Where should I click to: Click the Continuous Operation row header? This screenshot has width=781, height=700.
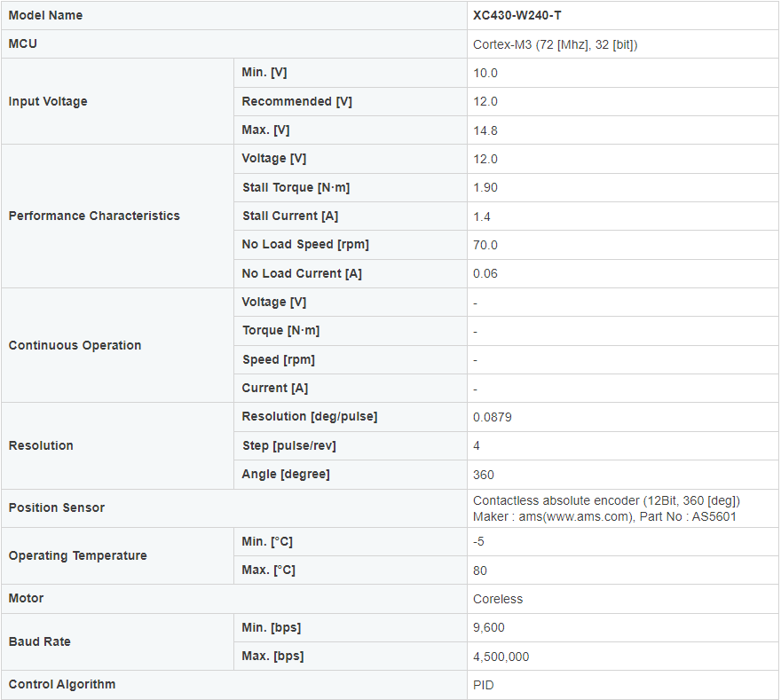click(x=75, y=346)
